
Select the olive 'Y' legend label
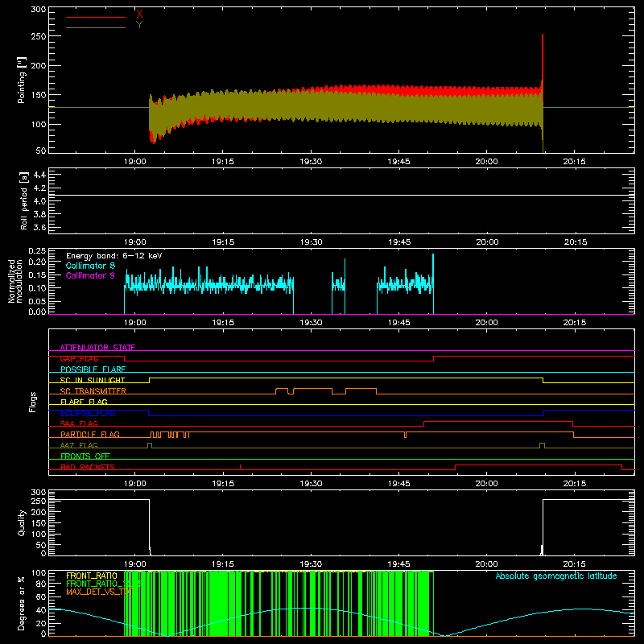139,25
